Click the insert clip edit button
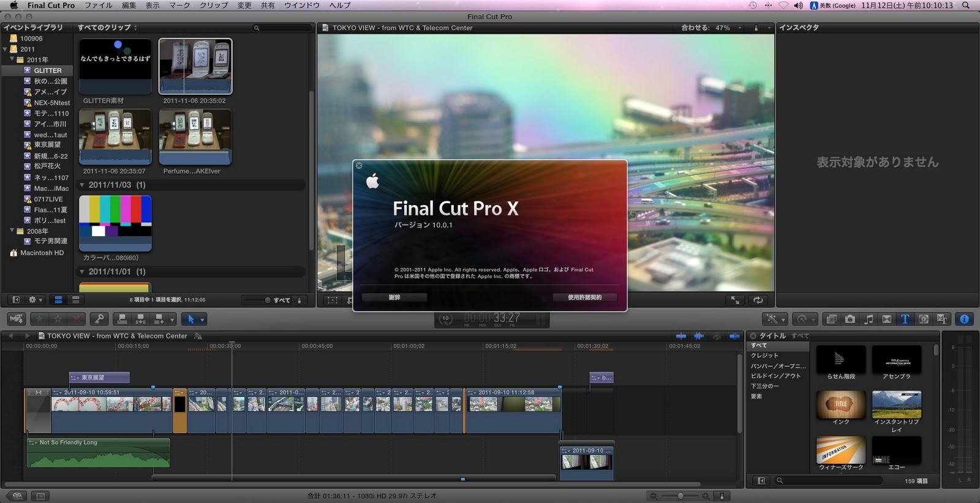Image resolution: width=980 pixels, height=503 pixels. tap(141, 319)
